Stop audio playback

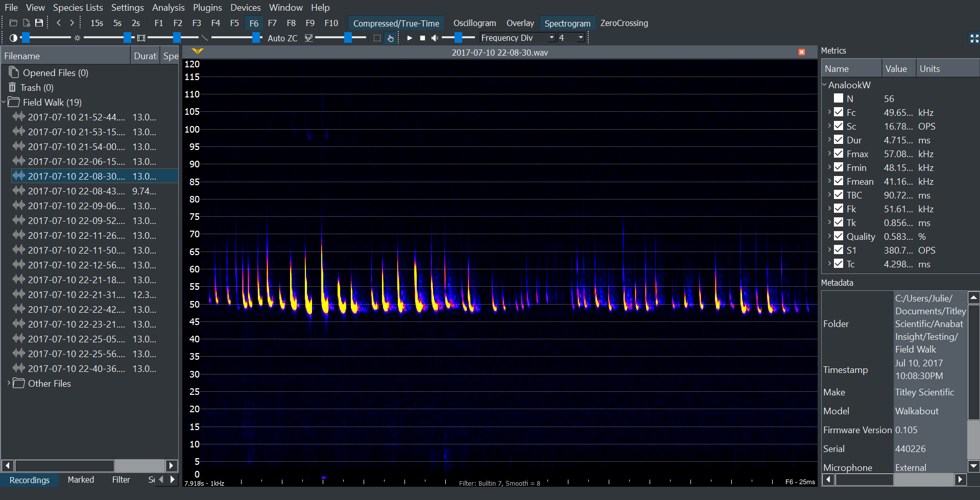[x=422, y=38]
